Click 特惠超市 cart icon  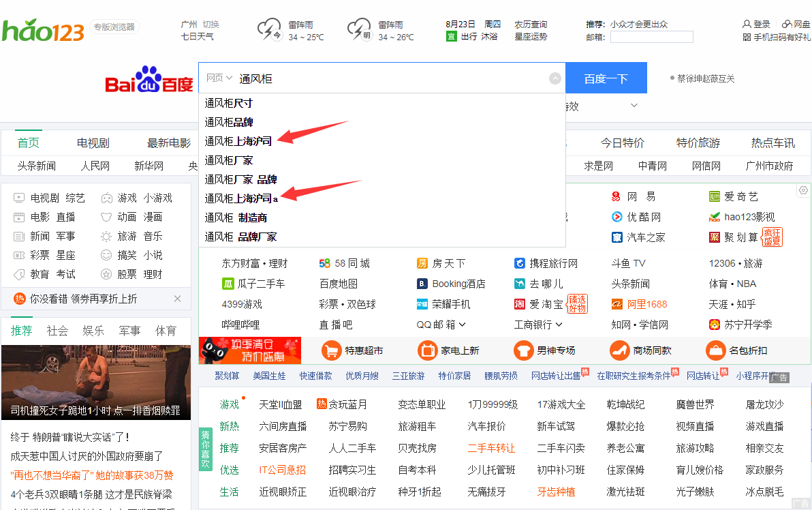click(x=331, y=350)
